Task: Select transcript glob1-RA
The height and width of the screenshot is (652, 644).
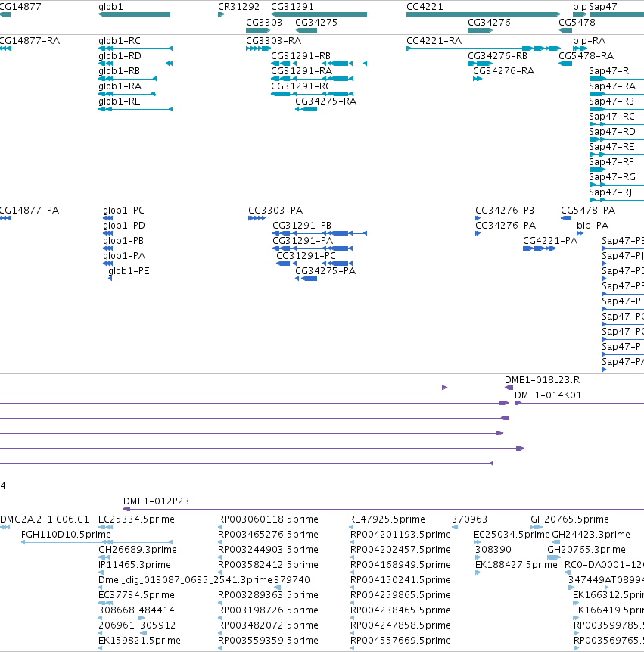Action: point(126,94)
